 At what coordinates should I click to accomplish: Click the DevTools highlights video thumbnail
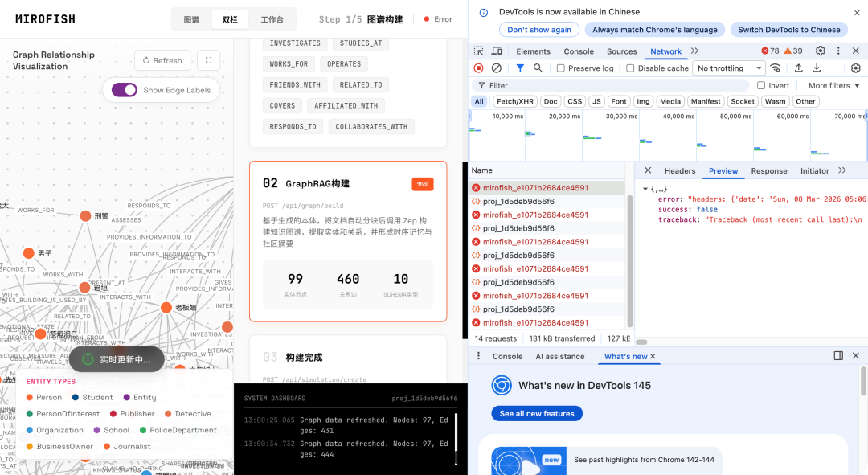[529, 461]
